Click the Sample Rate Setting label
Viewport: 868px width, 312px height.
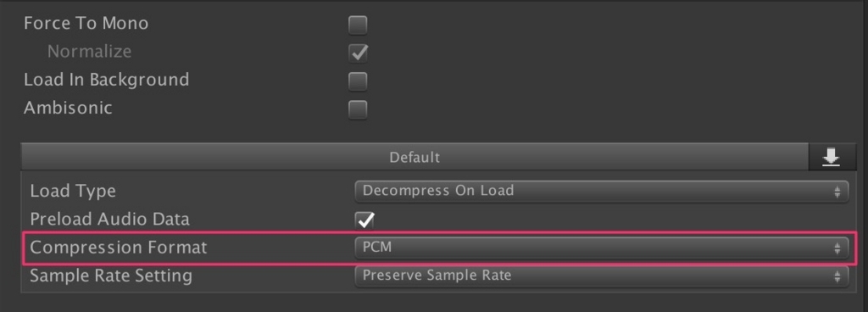click(111, 276)
